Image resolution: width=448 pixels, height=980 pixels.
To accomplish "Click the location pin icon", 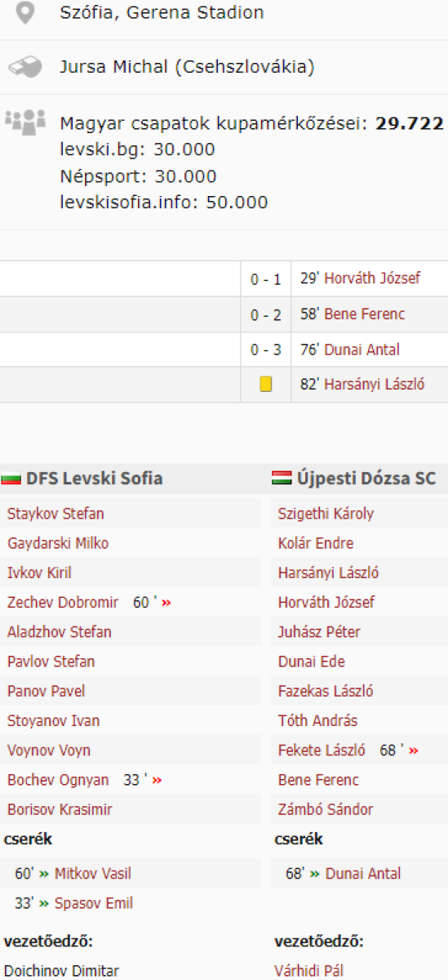I will point(27,14).
